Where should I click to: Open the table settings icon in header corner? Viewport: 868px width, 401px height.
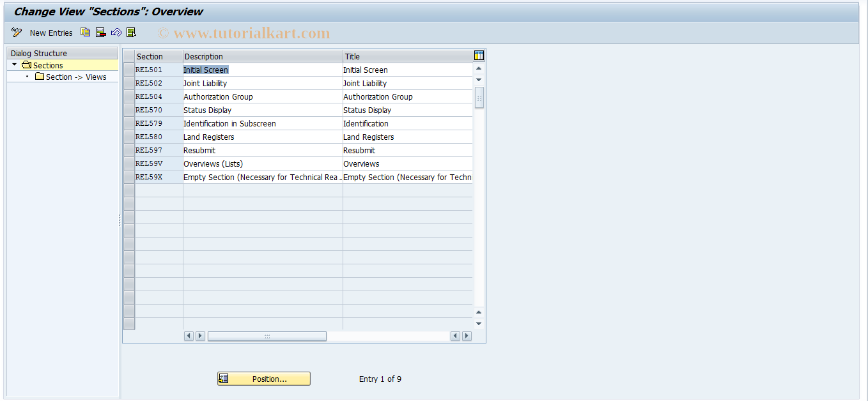pyautogui.click(x=479, y=56)
